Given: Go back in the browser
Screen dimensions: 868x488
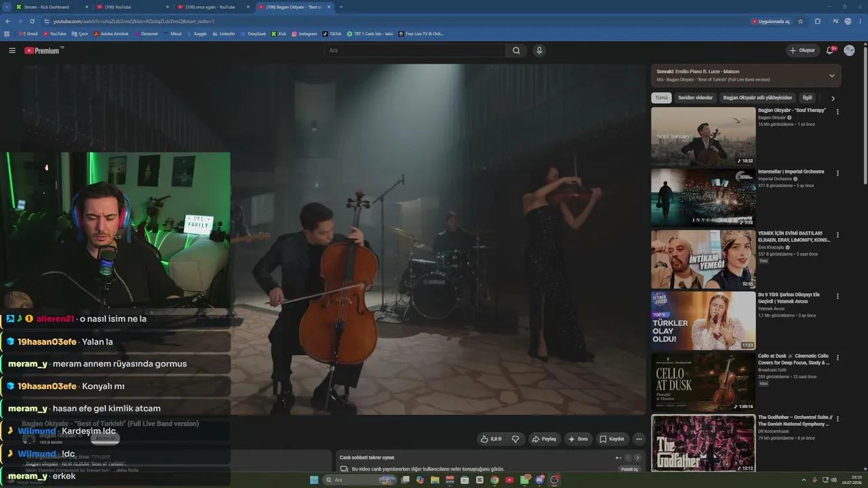Looking at the screenshot, I should tap(7, 21).
